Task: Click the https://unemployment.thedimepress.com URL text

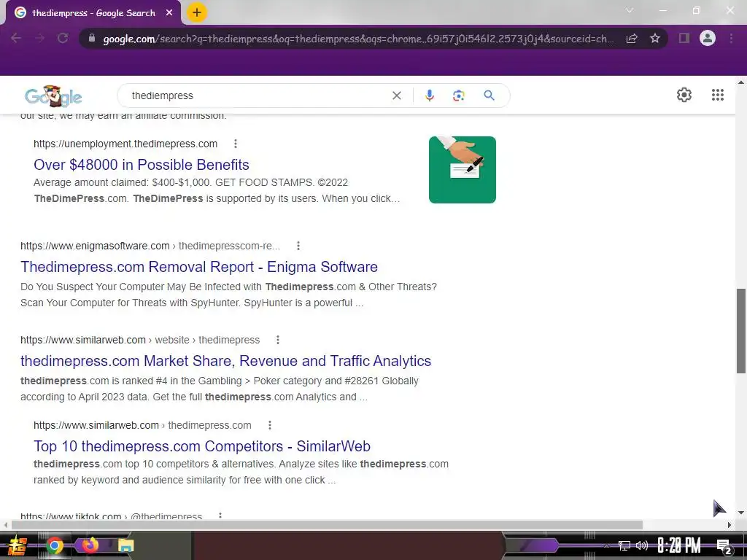Action: click(125, 144)
